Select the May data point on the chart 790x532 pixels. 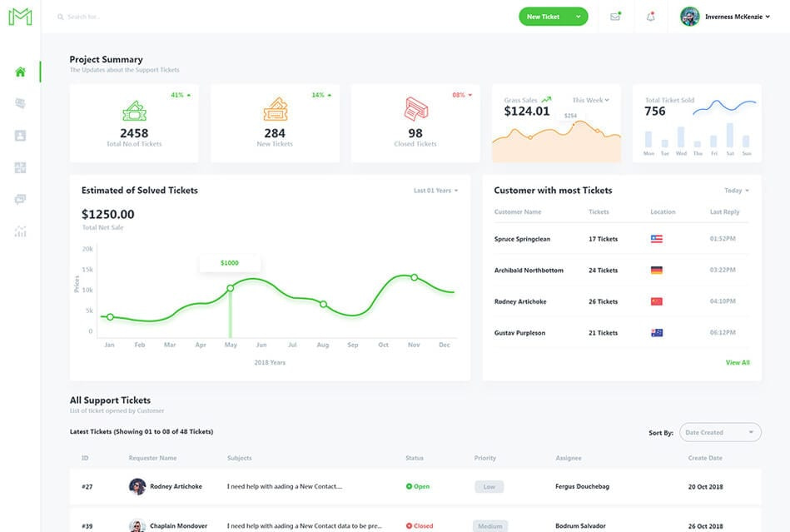pyautogui.click(x=231, y=288)
